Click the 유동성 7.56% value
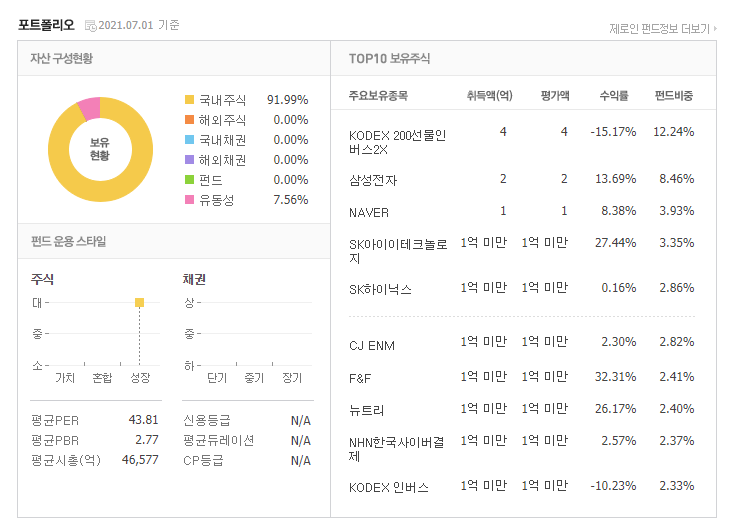The width and height of the screenshot is (735, 532). pos(291,200)
